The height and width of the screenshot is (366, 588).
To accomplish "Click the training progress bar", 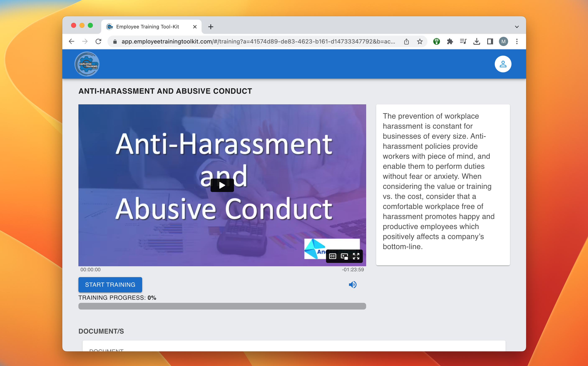I will 222,306.
